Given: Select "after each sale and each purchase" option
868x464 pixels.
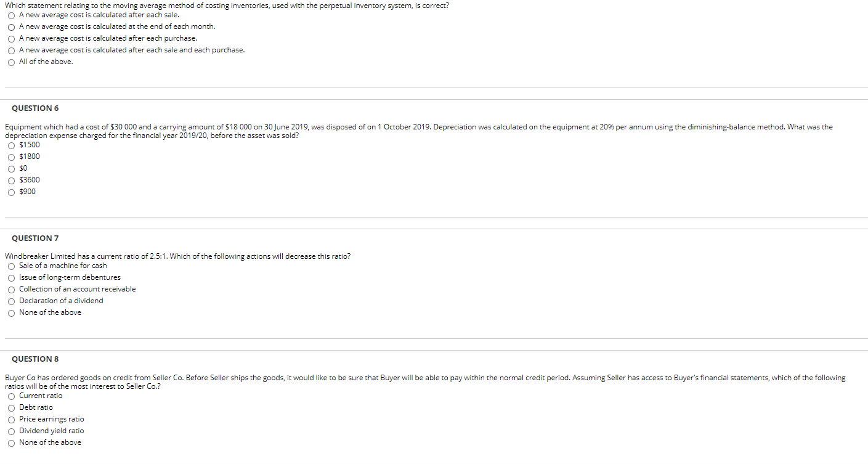Looking at the screenshot, I should click(x=11, y=50).
